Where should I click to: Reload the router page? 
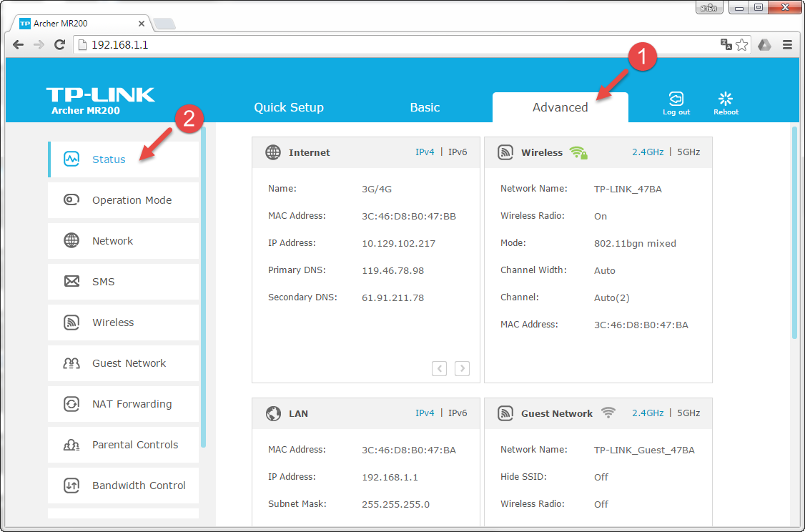click(x=59, y=44)
